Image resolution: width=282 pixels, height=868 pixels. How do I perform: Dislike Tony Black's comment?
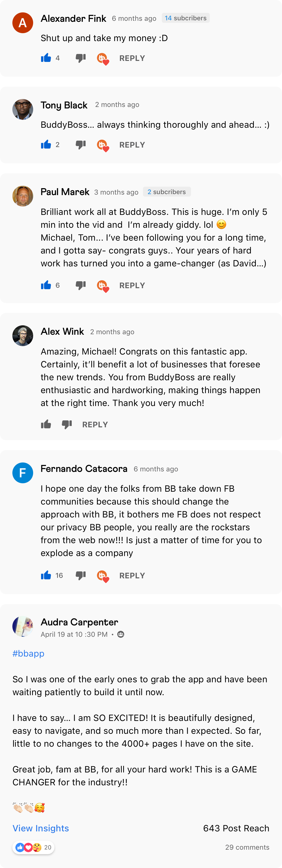tap(81, 145)
